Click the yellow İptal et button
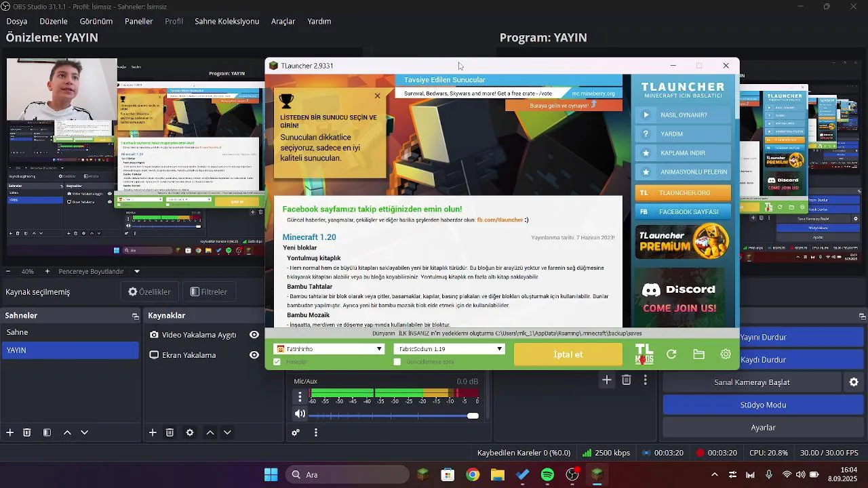The width and height of the screenshot is (868, 488). click(x=568, y=354)
